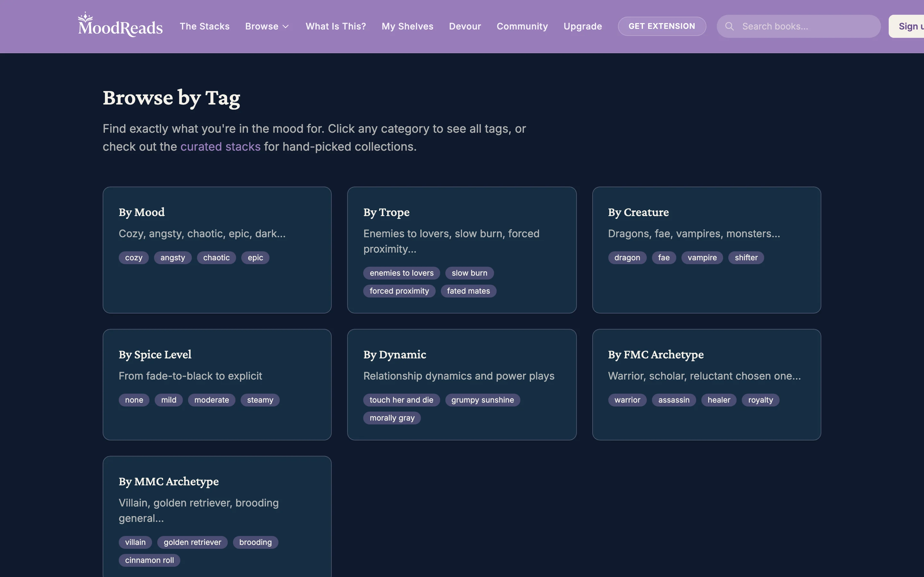The width and height of the screenshot is (924, 577).
Task: Select the cozy mood tag
Action: coord(133,258)
